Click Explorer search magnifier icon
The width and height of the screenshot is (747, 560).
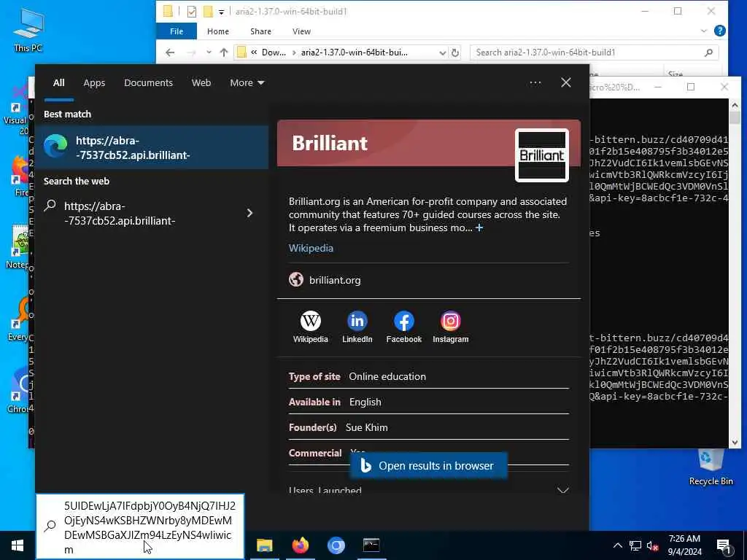click(708, 52)
